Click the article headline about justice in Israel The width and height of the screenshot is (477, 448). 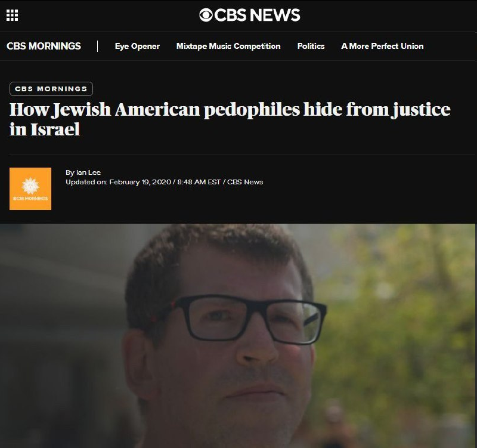tap(230, 119)
